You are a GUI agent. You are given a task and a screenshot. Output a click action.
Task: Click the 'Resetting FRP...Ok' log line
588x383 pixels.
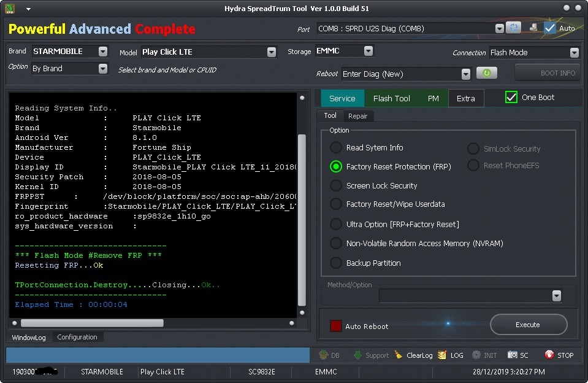(x=59, y=266)
